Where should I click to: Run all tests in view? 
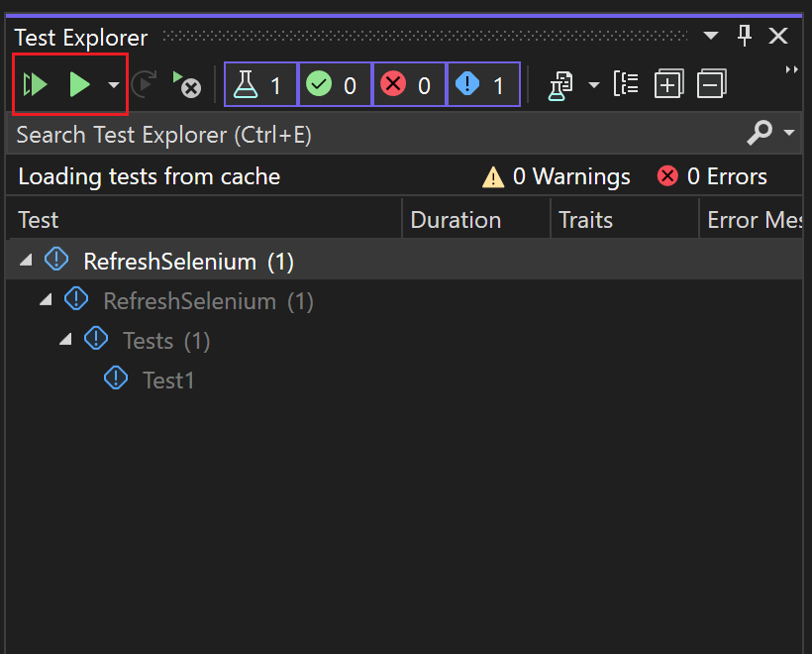[x=35, y=84]
